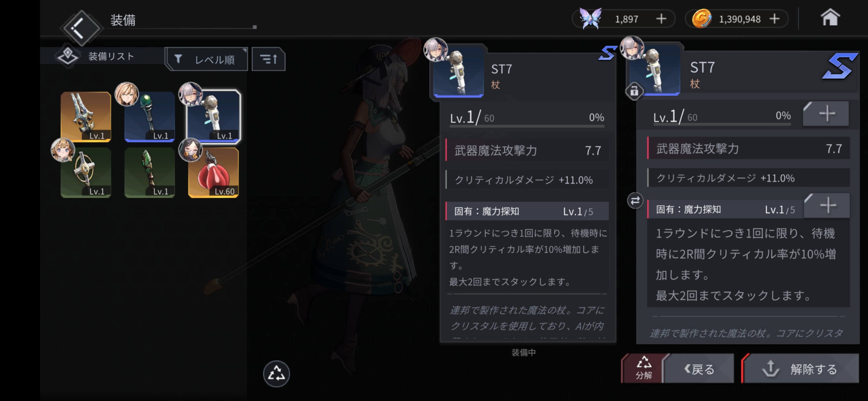Select the green leaf wand thumbnail
This screenshot has width=868, height=401.
[149, 173]
